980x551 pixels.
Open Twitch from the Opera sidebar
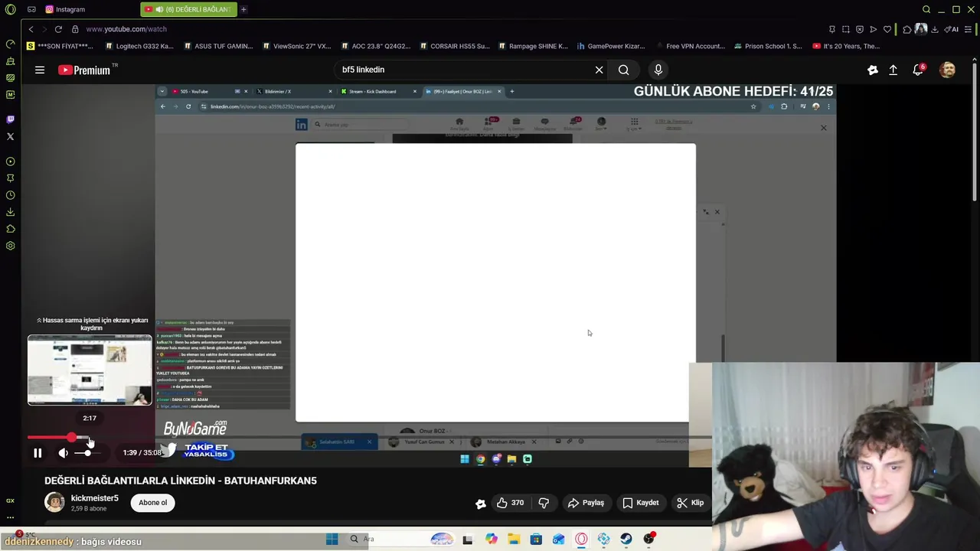(10, 119)
